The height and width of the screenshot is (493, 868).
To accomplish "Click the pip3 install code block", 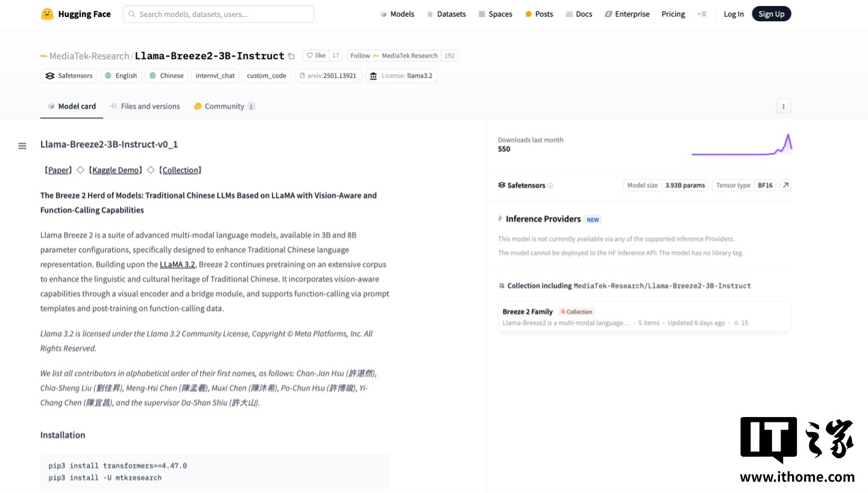I will click(215, 471).
